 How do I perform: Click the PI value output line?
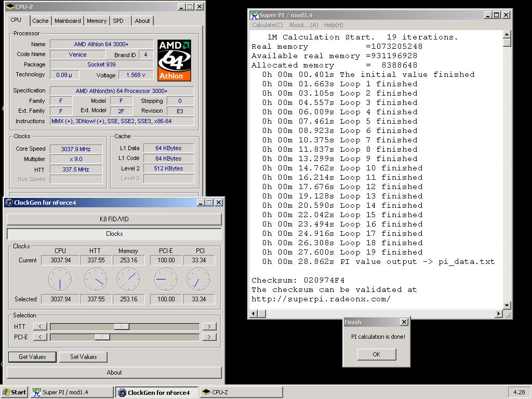(378, 262)
